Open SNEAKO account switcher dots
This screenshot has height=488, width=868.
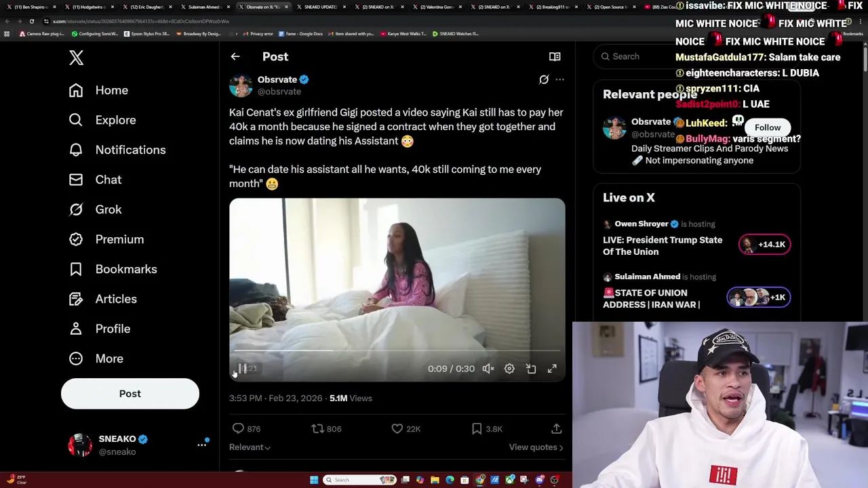point(201,445)
